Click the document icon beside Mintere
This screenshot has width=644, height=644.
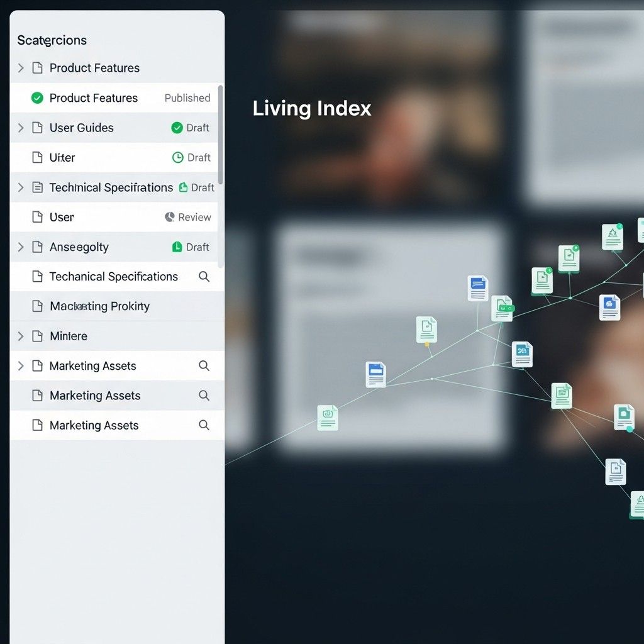37,336
